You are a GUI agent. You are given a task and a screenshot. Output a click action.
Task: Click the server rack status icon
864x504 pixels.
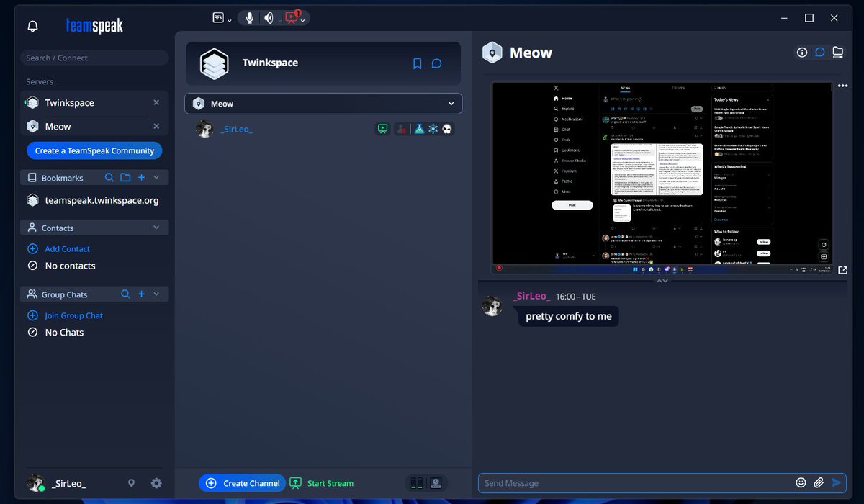tap(417, 483)
